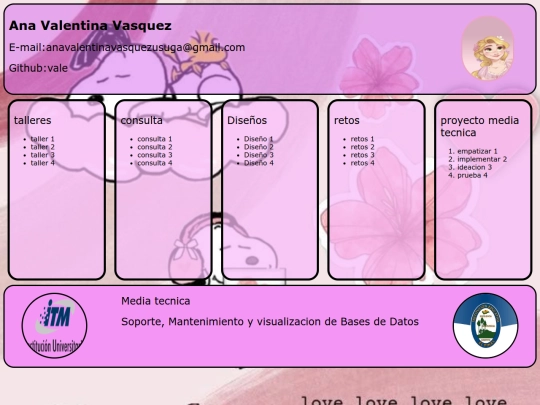The image size is (540, 405).
Task: Select list item Diseño 1
Action: pyautogui.click(x=259, y=139)
